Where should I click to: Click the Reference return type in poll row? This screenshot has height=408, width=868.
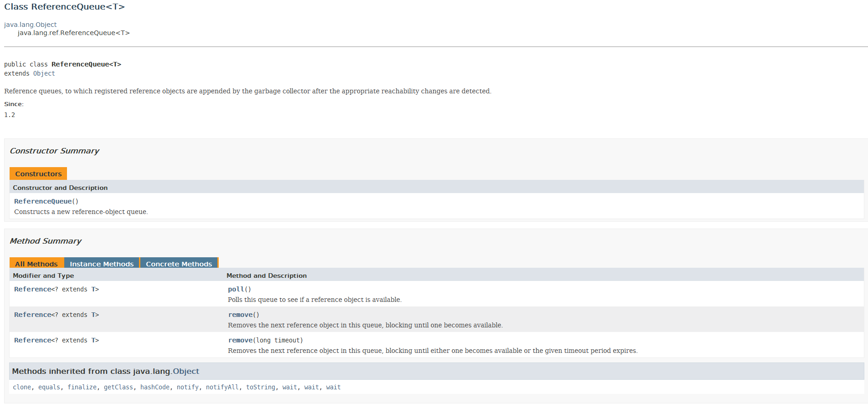32,289
